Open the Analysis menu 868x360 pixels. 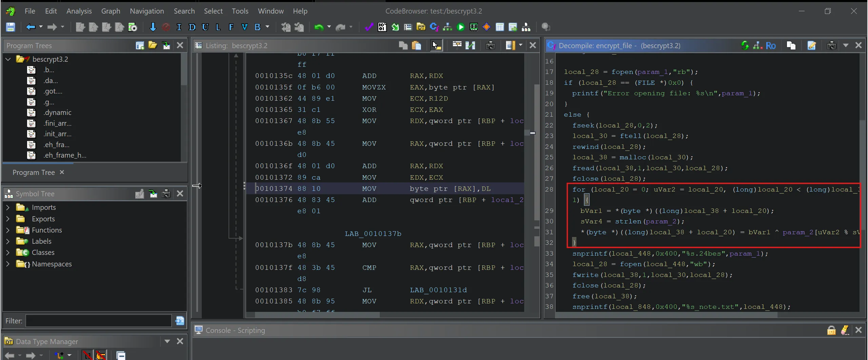point(79,11)
